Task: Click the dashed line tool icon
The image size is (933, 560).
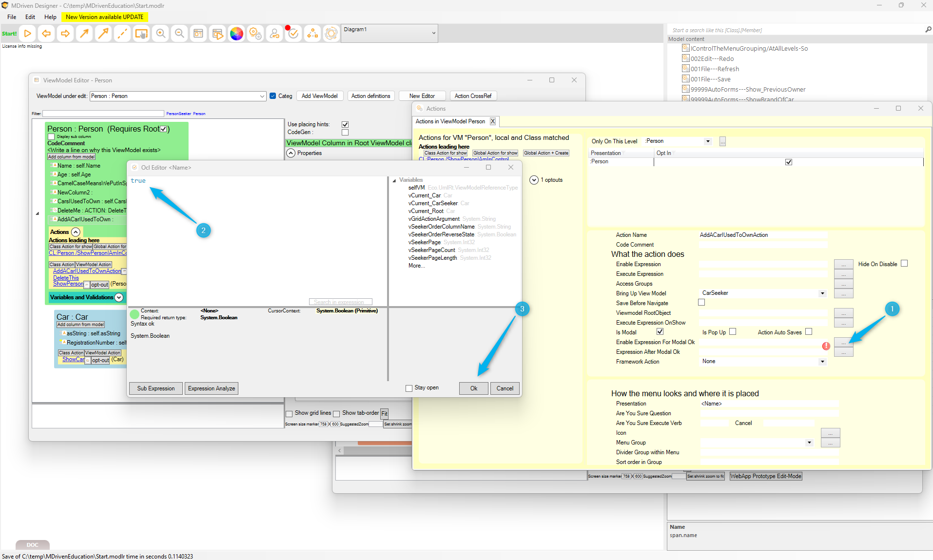Action: click(122, 34)
